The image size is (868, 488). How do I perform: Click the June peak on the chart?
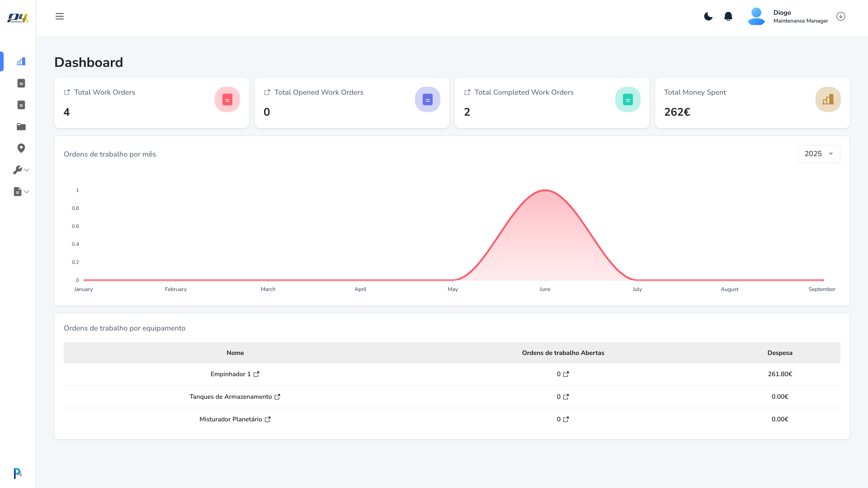pyautogui.click(x=545, y=191)
